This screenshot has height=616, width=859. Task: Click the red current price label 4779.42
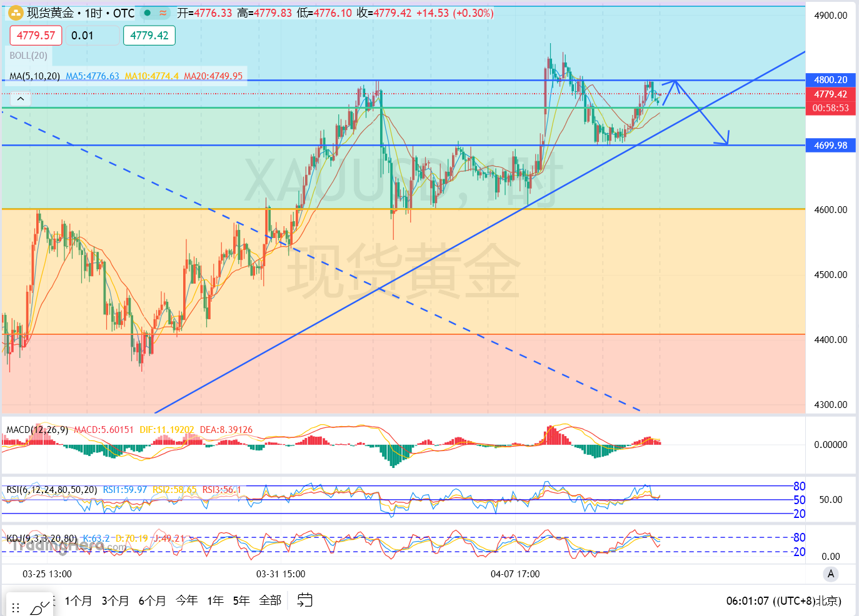(831, 94)
